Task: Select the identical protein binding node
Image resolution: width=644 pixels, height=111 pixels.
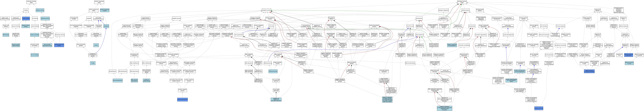Action: [26, 26]
